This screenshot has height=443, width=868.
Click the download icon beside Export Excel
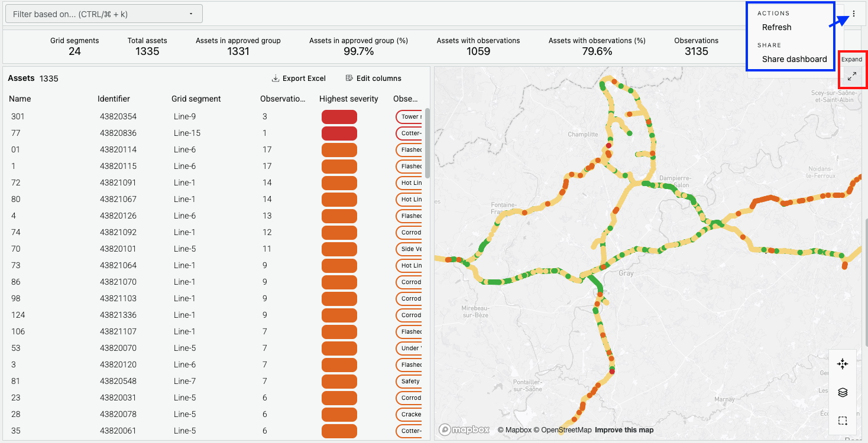[x=276, y=78]
